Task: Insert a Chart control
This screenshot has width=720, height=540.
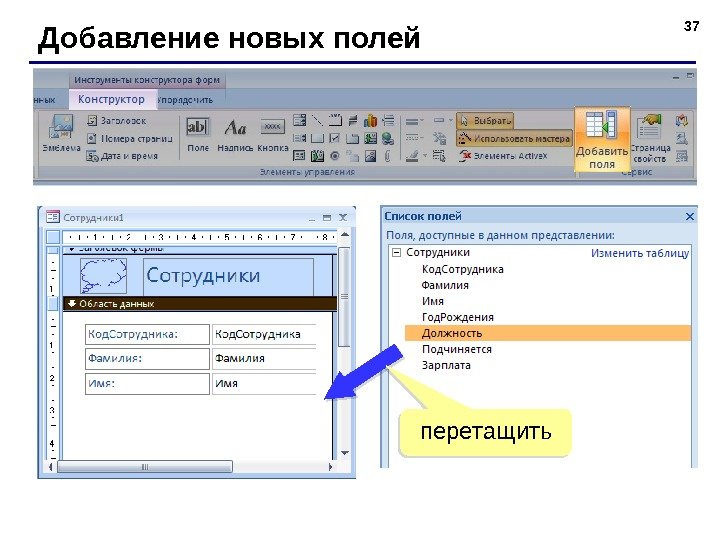Action: pos(370,120)
